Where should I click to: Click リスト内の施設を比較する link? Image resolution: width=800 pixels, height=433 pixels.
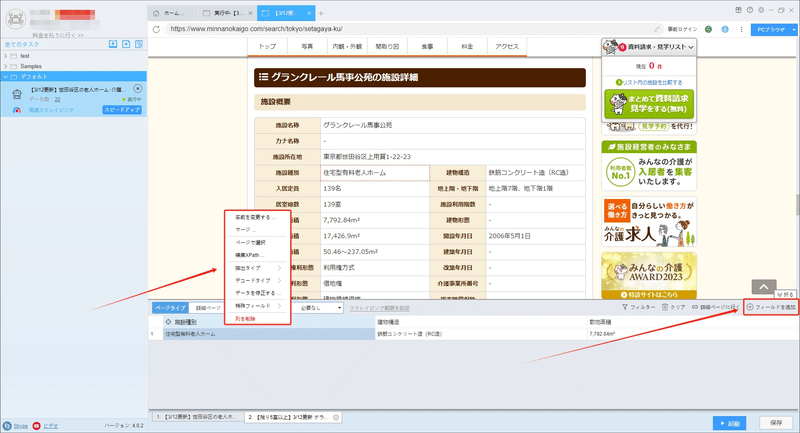pyautogui.click(x=649, y=82)
